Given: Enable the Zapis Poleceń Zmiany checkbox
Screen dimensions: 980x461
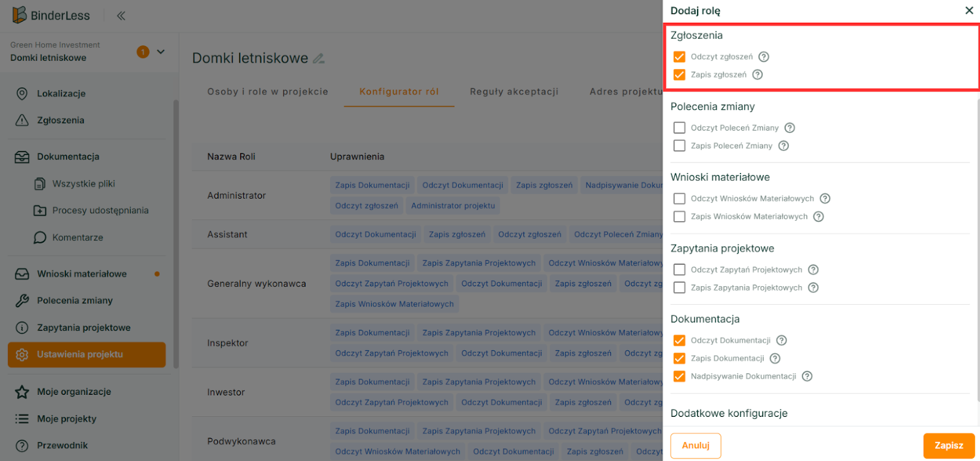Looking at the screenshot, I should [679, 146].
